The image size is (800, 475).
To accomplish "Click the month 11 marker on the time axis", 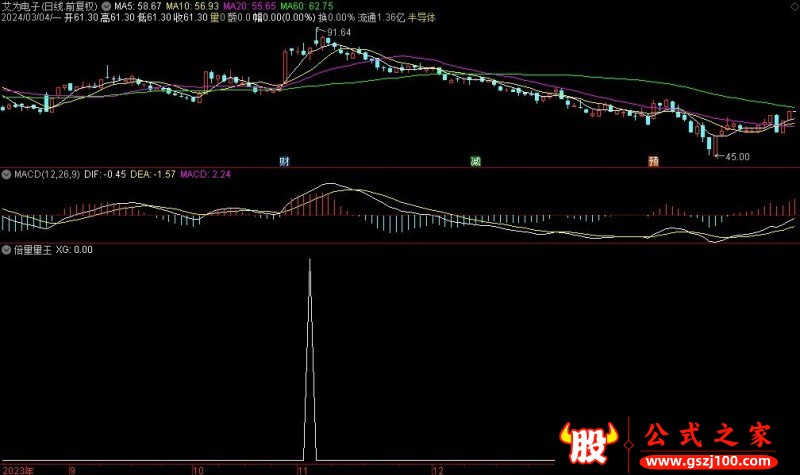I will coord(302,469).
